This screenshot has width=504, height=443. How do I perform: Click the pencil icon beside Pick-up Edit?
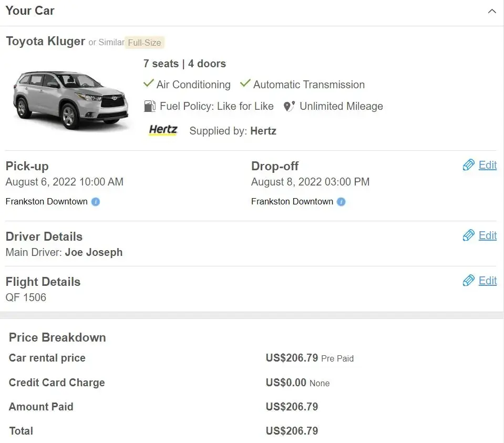click(468, 166)
